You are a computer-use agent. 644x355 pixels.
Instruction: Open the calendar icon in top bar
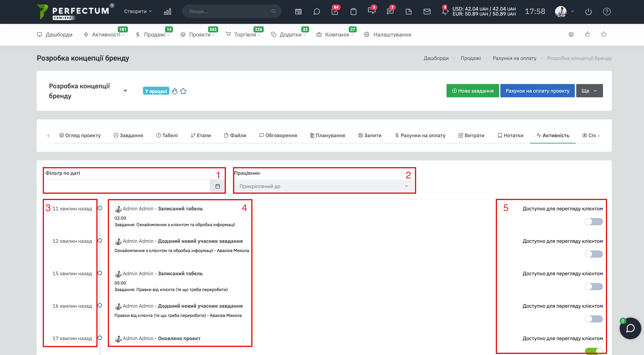click(298, 11)
